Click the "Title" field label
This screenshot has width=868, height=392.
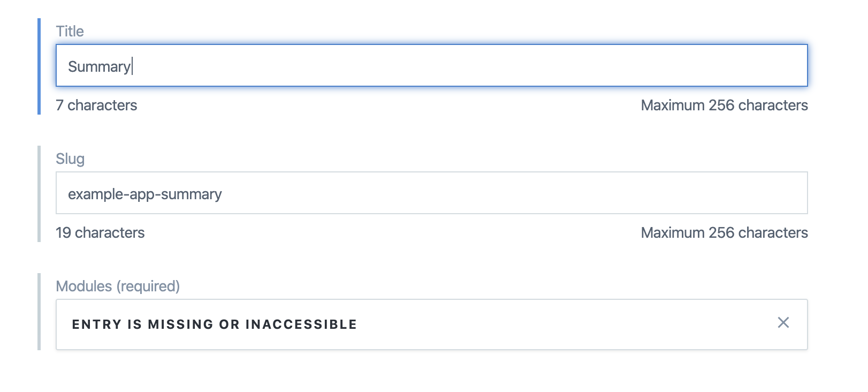[70, 32]
